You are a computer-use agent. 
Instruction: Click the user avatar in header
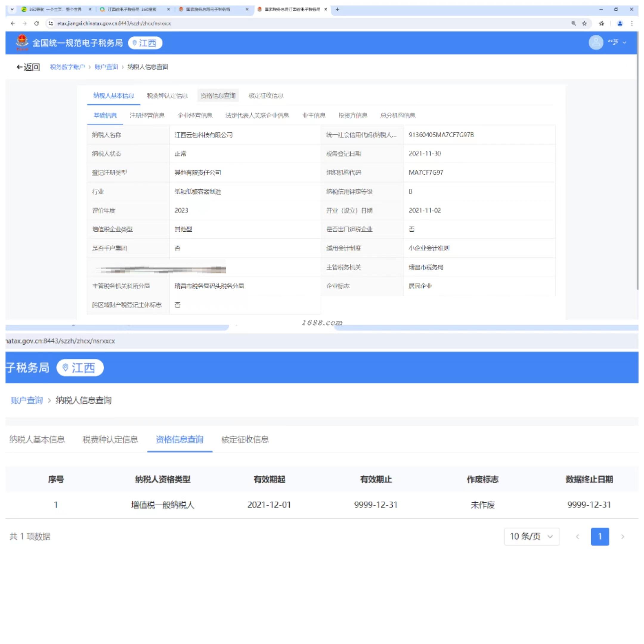[596, 43]
